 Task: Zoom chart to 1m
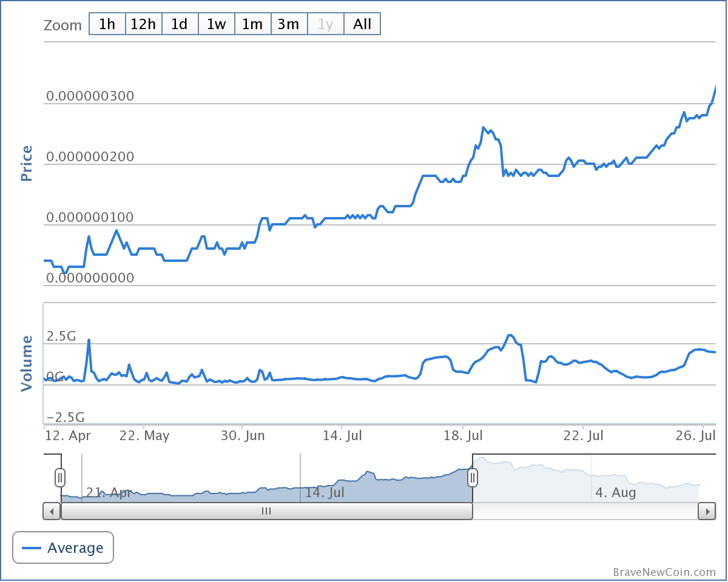pos(252,24)
